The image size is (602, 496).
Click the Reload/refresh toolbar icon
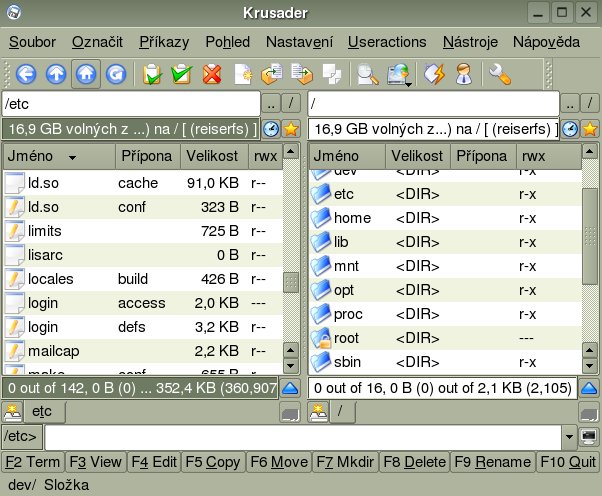tap(115, 73)
